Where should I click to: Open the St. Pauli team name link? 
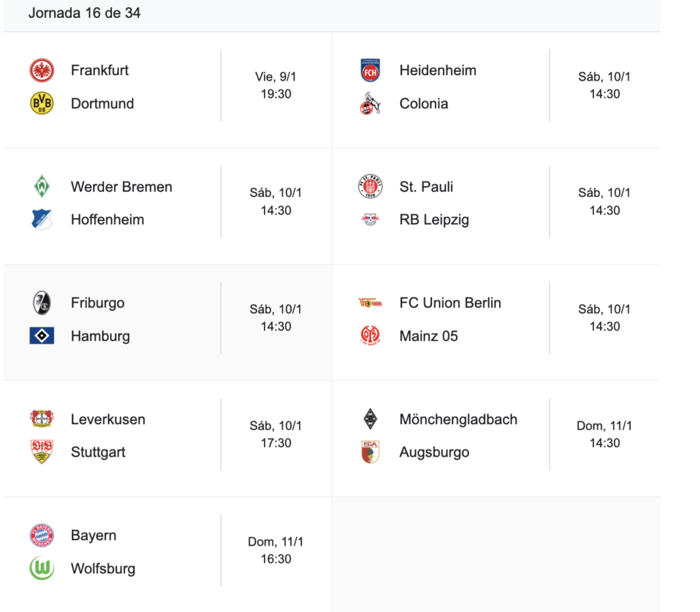pyautogui.click(x=426, y=187)
